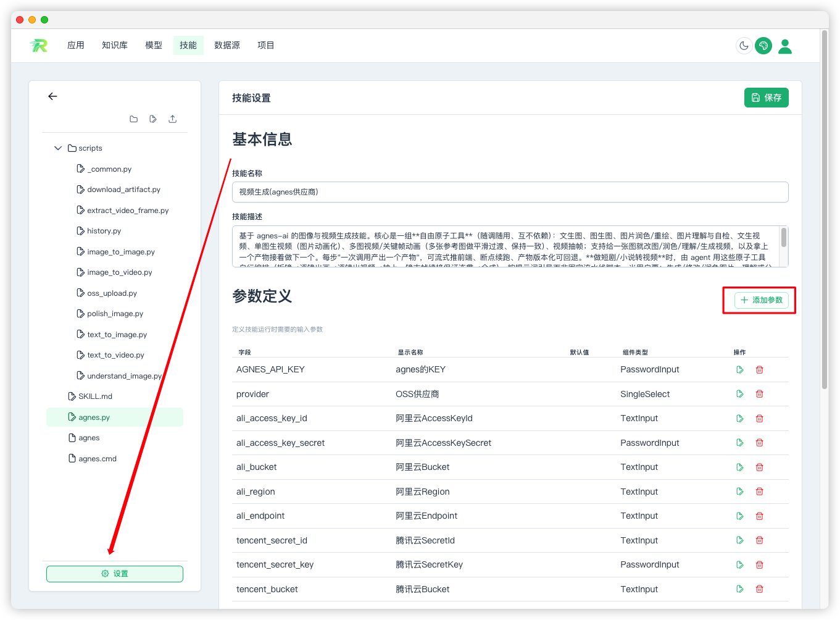
Task: Focus the 技能名称 input field
Action: [510, 192]
